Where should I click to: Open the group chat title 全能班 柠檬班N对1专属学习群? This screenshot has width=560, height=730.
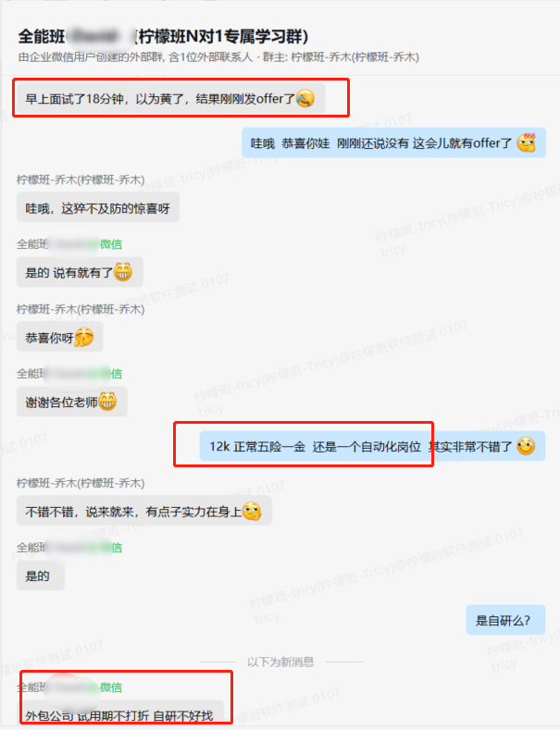click(x=164, y=36)
